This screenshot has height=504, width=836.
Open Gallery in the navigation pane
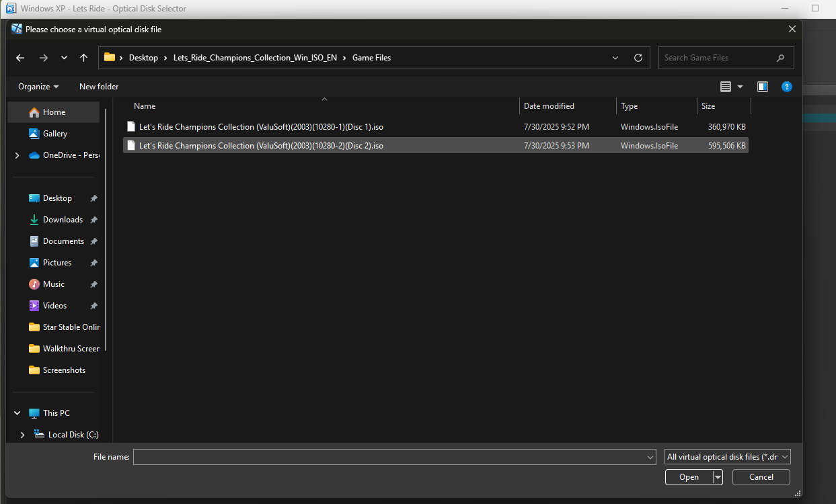54,134
